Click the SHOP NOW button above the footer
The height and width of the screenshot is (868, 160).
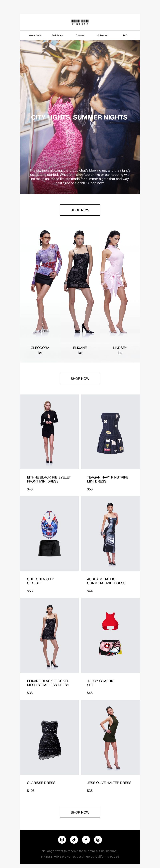tap(80, 812)
